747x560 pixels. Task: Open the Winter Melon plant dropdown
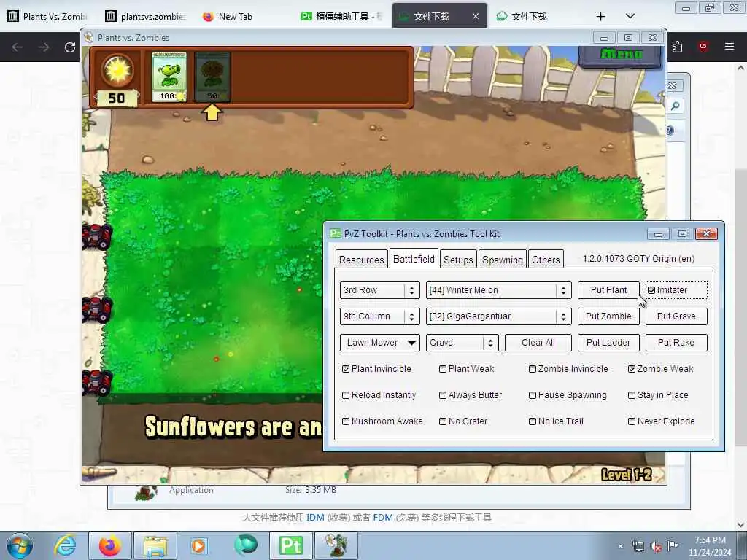(x=498, y=290)
